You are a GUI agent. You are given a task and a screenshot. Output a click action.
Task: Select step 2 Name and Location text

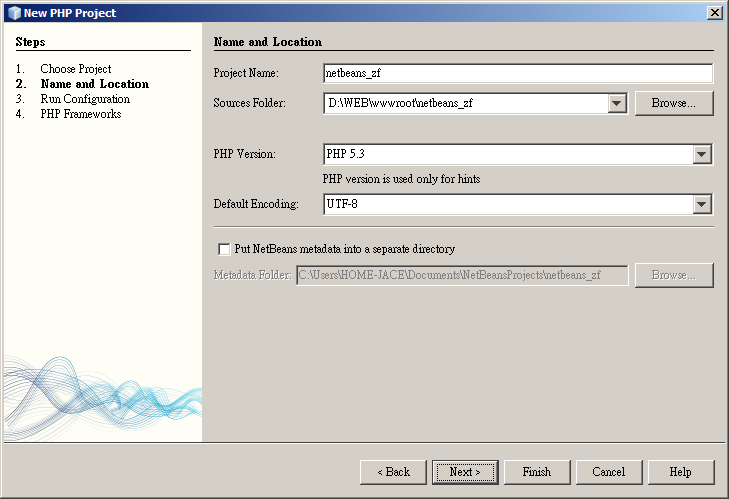(95, 84)
